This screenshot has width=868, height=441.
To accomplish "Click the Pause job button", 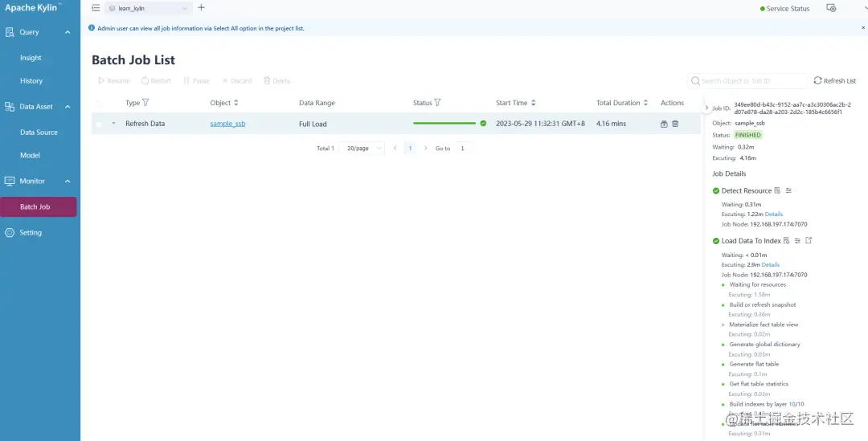I will point(197,81).
